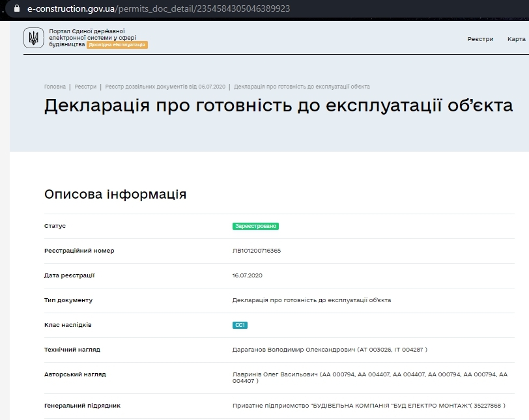Open the Реєстри menu item
529x420 pixels.
pos(480,39)
